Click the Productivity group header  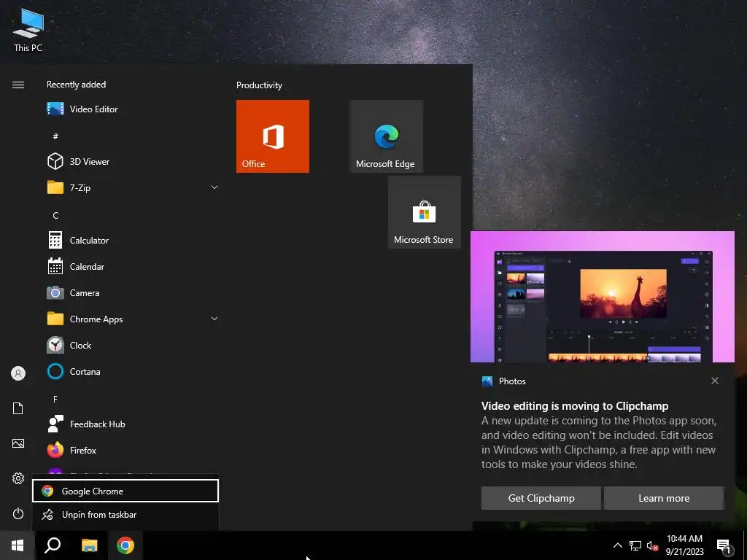pyautogui.click(x=259, y=85)
